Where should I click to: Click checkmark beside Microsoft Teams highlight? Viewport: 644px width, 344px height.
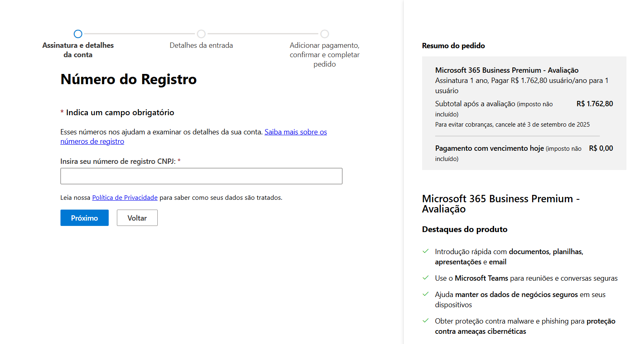coord(425,278)
